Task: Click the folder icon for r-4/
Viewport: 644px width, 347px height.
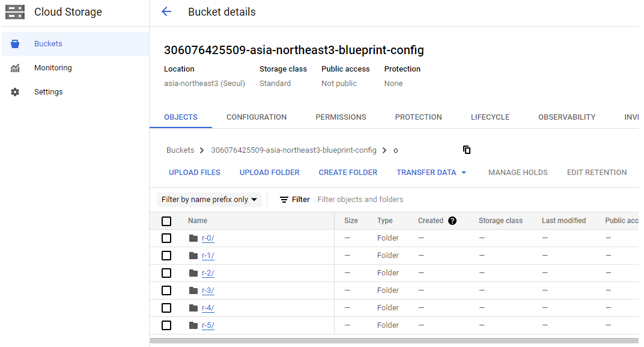Action: pos(193,307)
